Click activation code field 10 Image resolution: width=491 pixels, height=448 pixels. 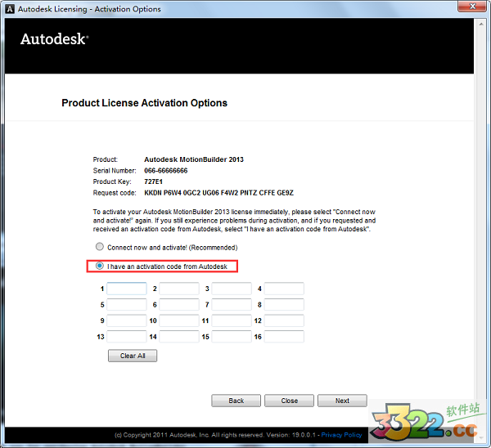click(179, 320)
